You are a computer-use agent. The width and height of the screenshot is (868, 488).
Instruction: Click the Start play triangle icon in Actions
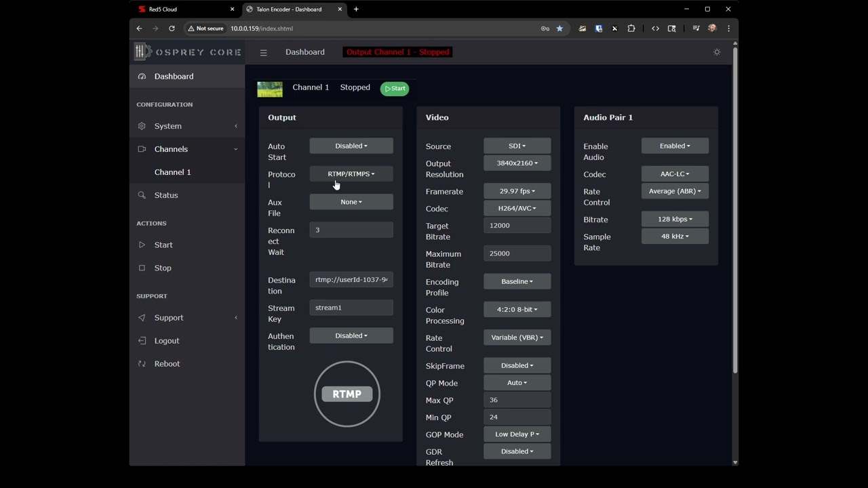point(142,245)
